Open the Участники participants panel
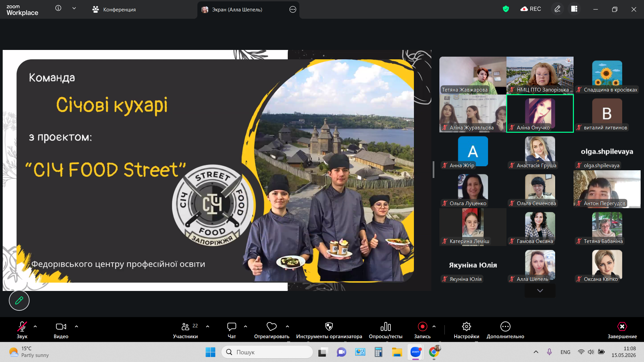Viewport: 644px width, 362px height. click(x=185, y=330)
